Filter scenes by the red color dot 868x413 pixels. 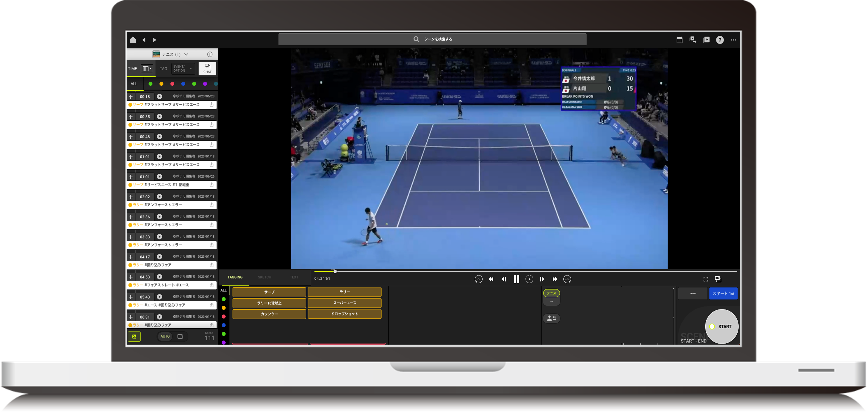pos(172,84)
